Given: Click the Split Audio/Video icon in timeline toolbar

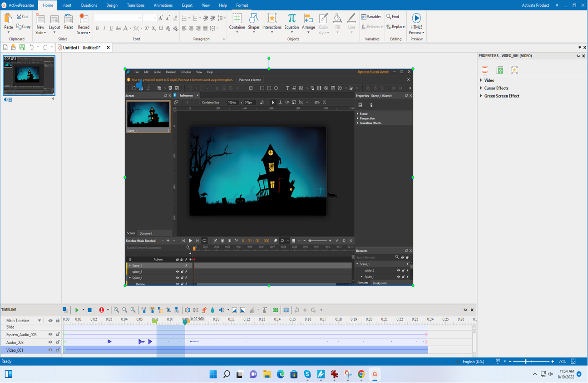Looking at the screenshot, I should click(x=188, y=310).
